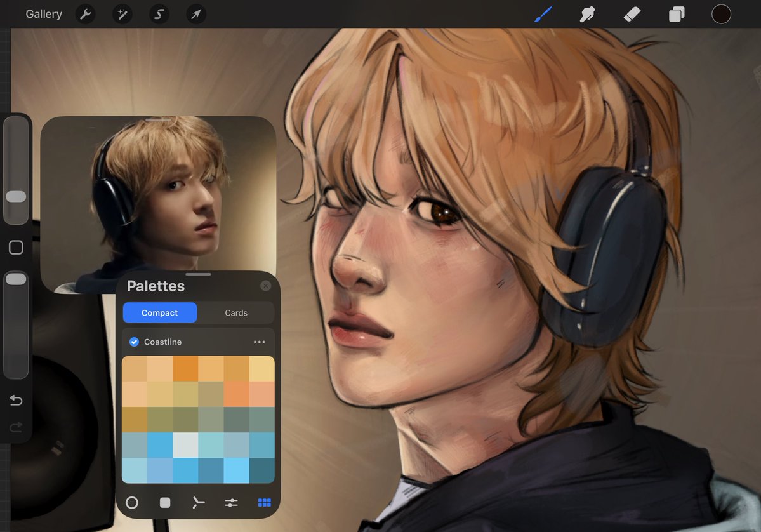Image resolution: width=761 pixels, height=532 pixels.
Task: Pick the bright orange swatch in top row
Action: tap(185, 369)
